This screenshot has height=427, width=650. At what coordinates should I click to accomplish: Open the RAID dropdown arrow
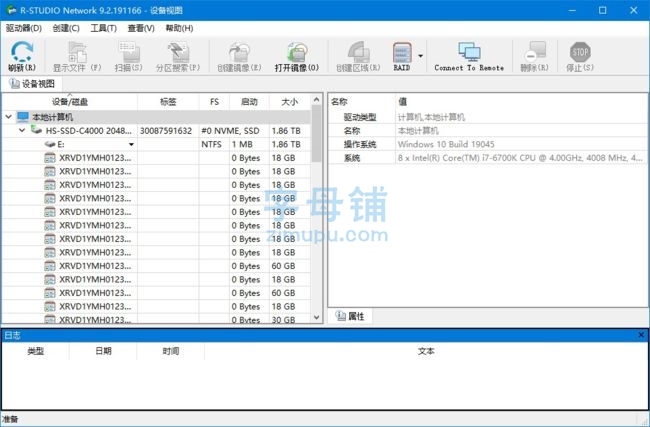pyautogui.click(x=421, y=56)
